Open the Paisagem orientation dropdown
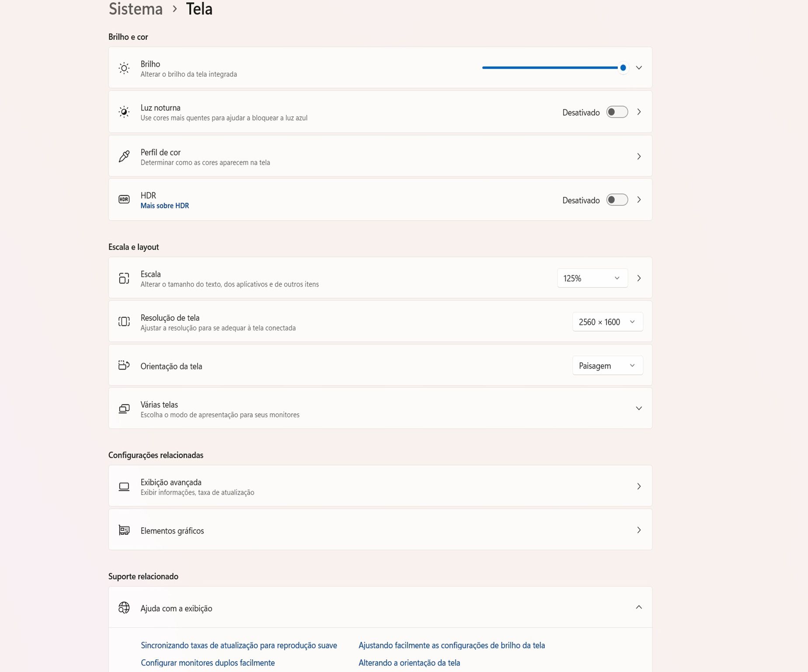 tap(607, 366)
